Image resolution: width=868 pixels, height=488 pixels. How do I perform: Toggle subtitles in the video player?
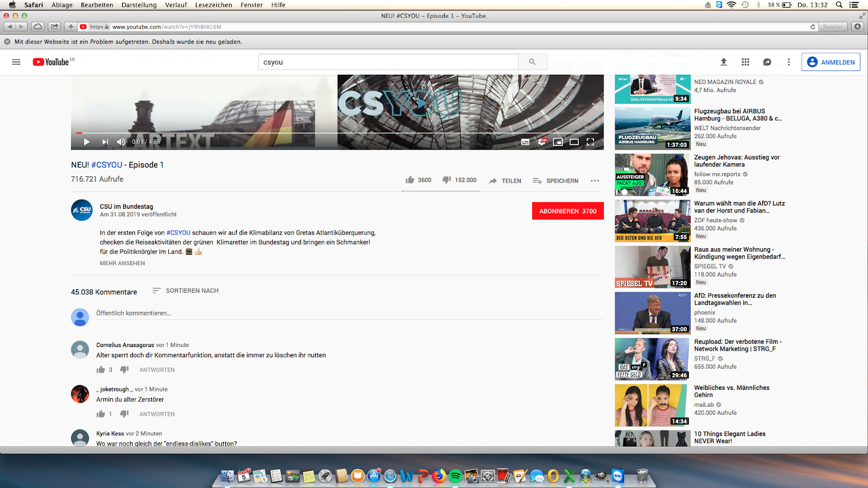[525, 142]
